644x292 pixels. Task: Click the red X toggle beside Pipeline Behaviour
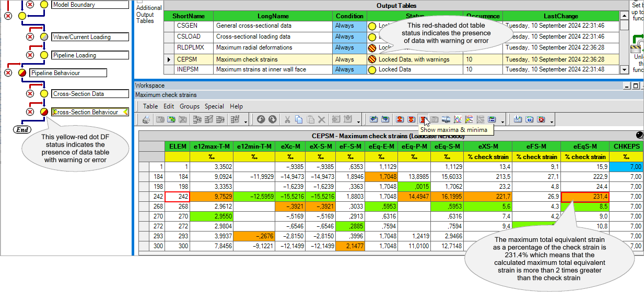(8, 73)
